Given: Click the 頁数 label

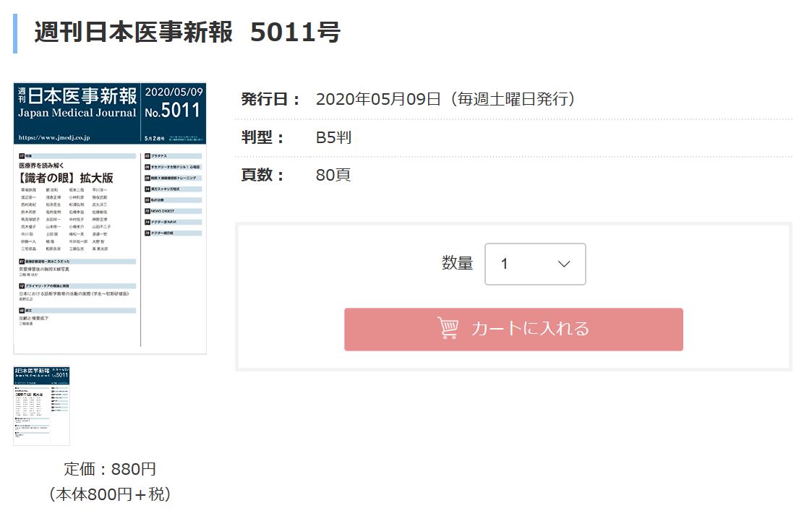Looking at the screenshot, I should click(263, 175).
